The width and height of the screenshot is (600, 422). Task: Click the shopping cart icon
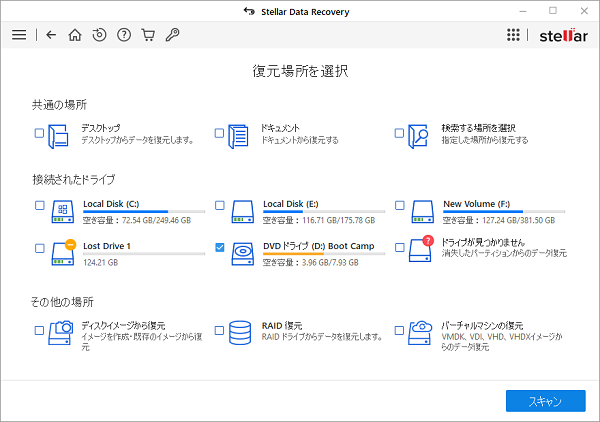tap(148, 35)
